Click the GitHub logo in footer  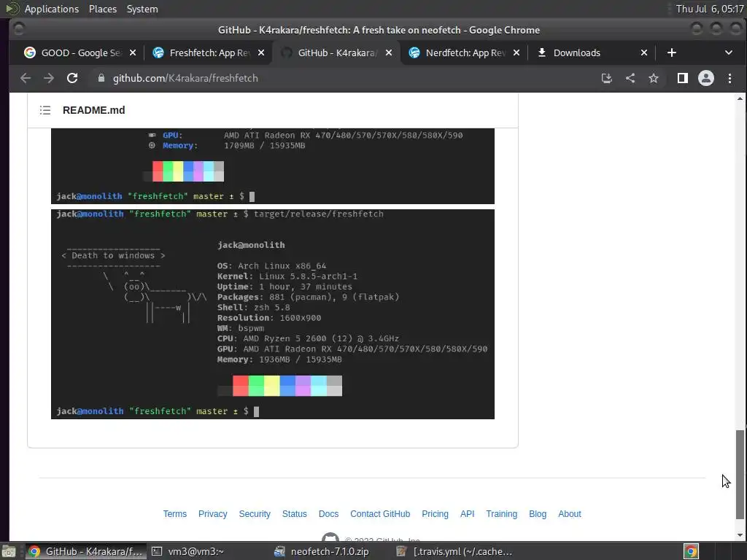pyautogui.click(x=330, y=537)
